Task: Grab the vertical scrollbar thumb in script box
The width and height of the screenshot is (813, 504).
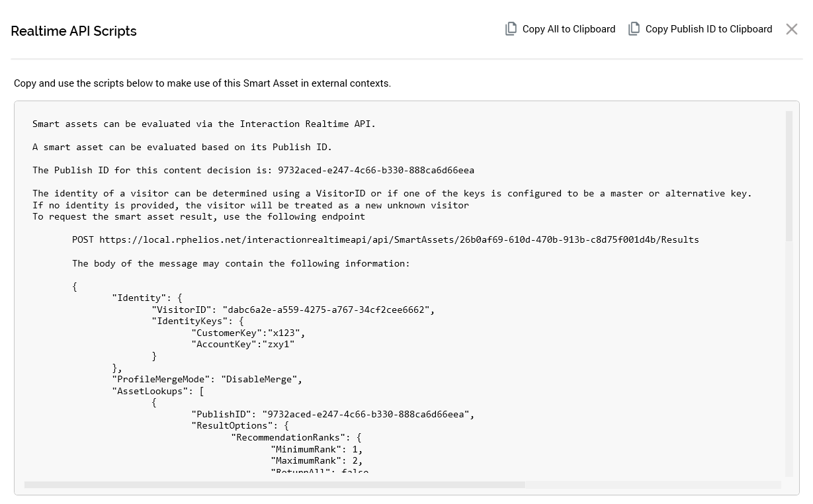Action: pos(789,175)
